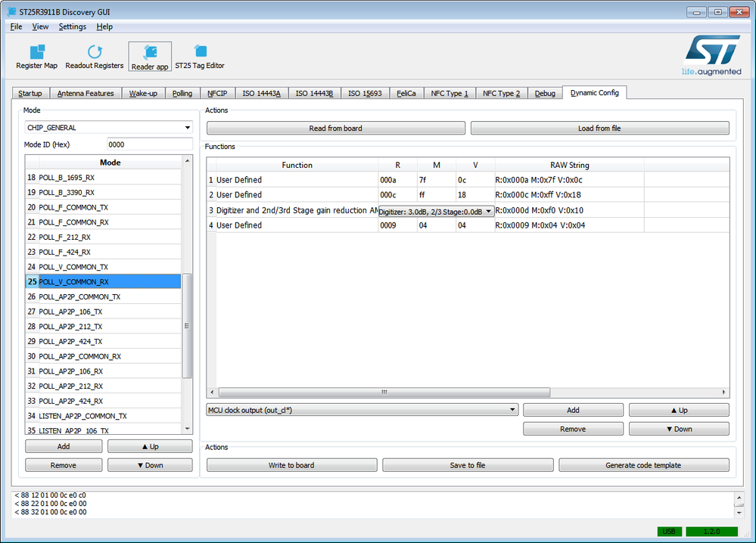Add a new mode to the list
The image size is (756, 543).
[x=64, y=447]
